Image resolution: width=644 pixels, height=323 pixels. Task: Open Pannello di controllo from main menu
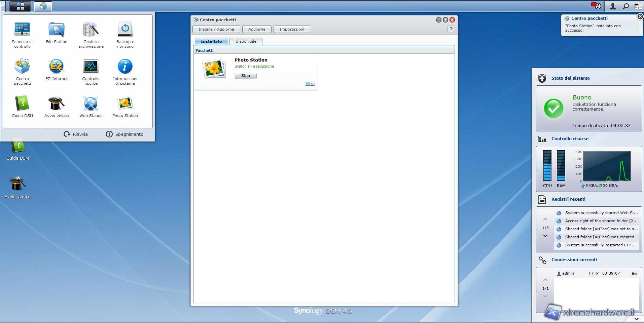click(x=22, y=30)
